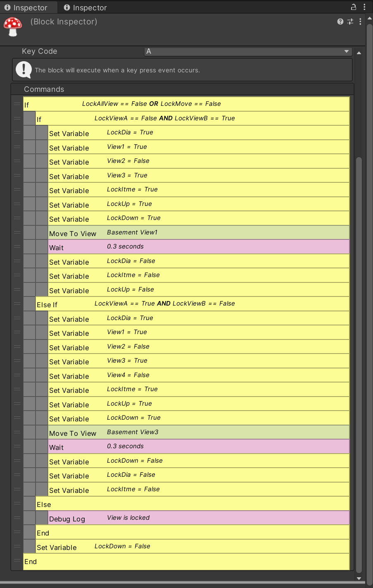The height and width of the screenshot is (588, 373).
Task: Click the exclamation info bubble icon
Action: (x=24, y=69)
